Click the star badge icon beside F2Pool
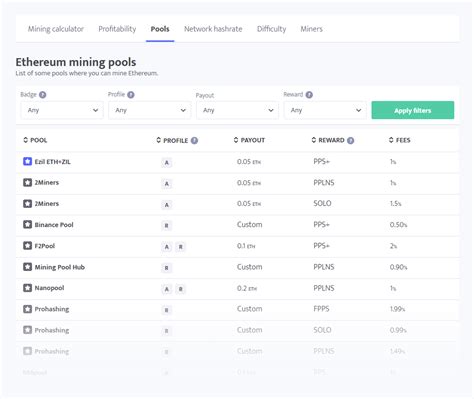 27,246
